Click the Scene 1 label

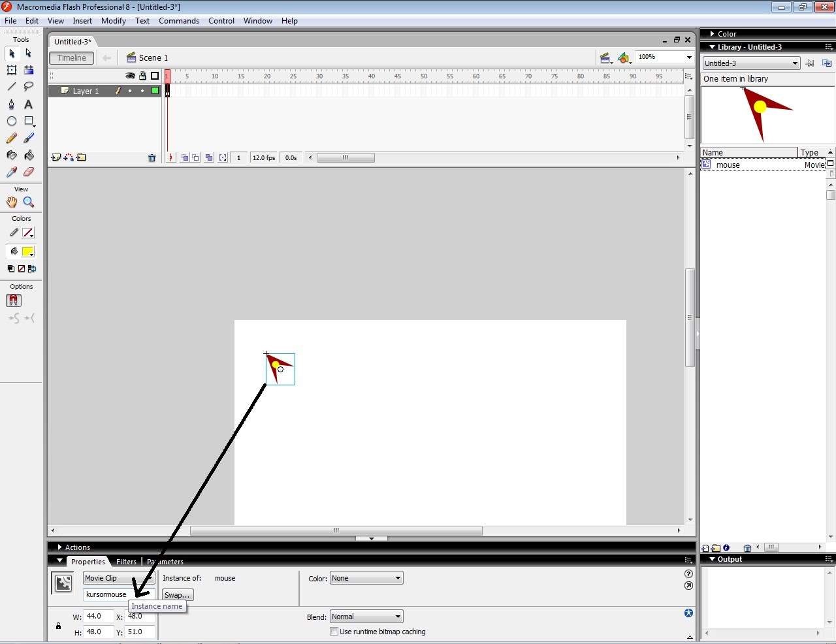153,58
